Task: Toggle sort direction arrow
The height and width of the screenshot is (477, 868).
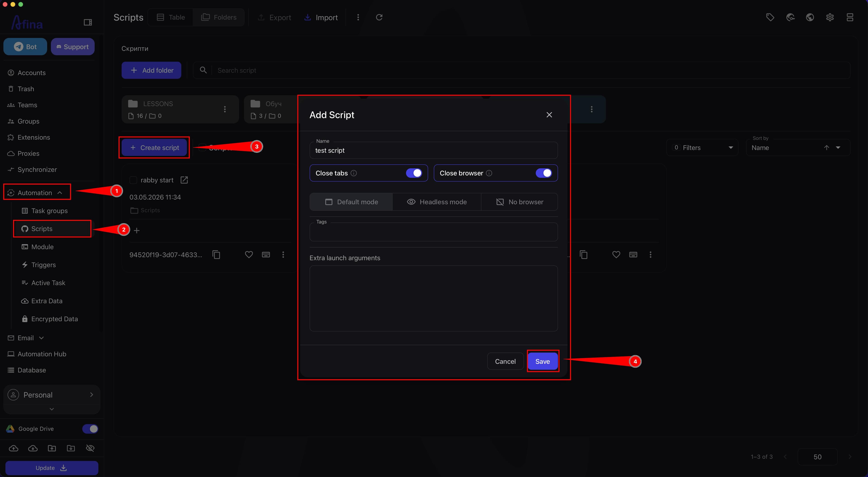Action: (x=827, y=148)
